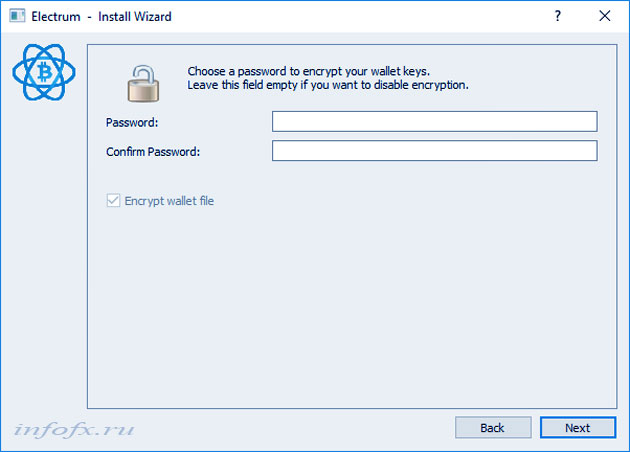Click the 'Leave this field empty' hint line

point(328,86)
